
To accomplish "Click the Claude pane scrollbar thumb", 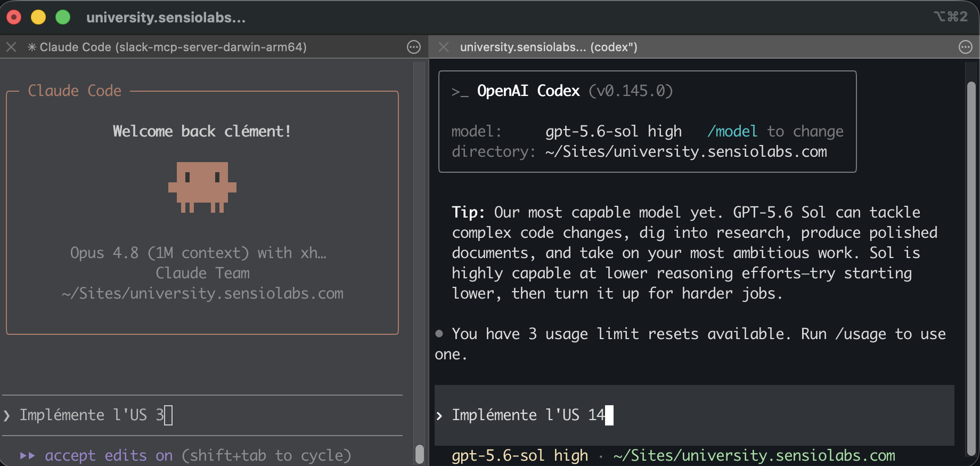I will pyautogui.click(x=420, y=454).
